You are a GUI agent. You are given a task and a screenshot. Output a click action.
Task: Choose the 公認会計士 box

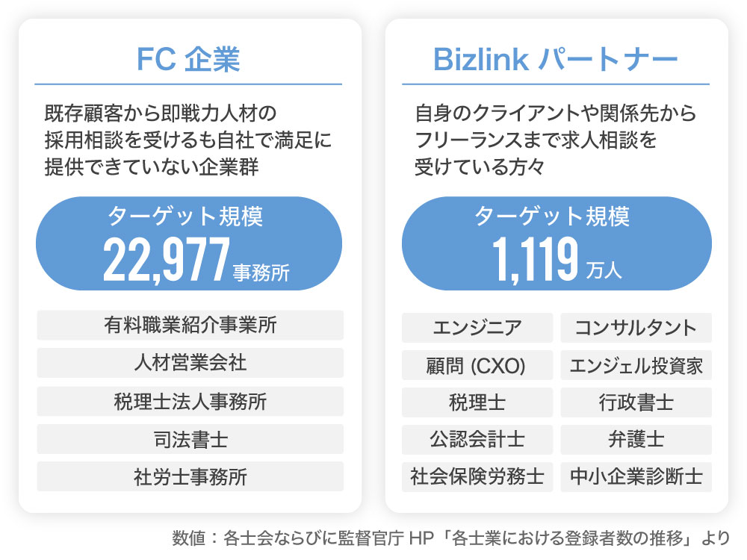tap(477, 440)
